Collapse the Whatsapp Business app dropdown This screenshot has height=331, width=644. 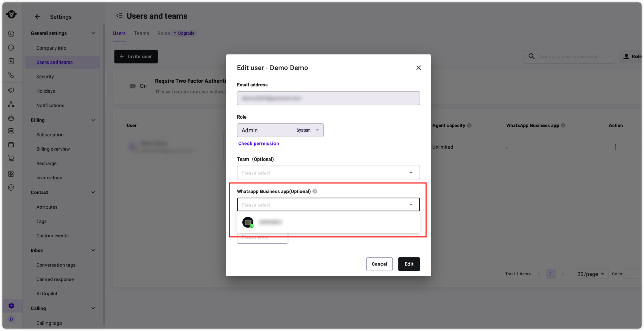tap(411, 205)
